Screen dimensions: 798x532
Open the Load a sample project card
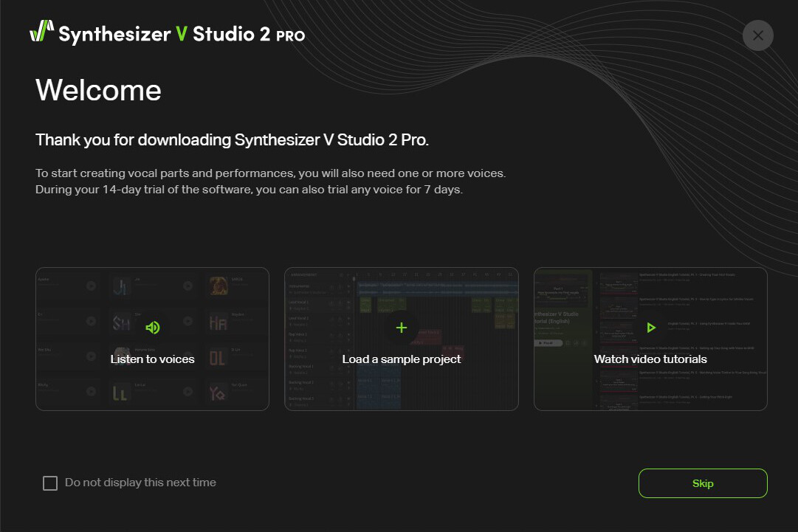[x=402, y=339]
